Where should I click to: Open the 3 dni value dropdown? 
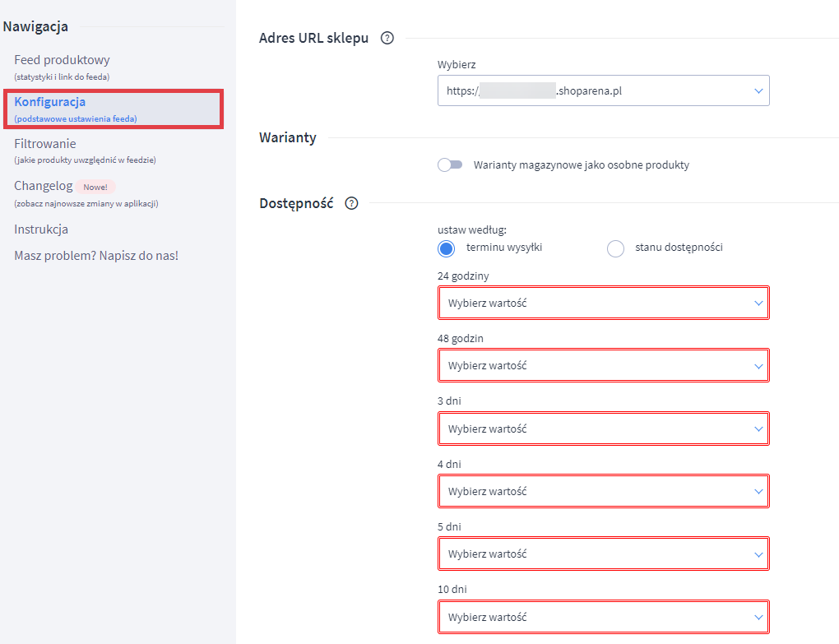click(603, 429)
